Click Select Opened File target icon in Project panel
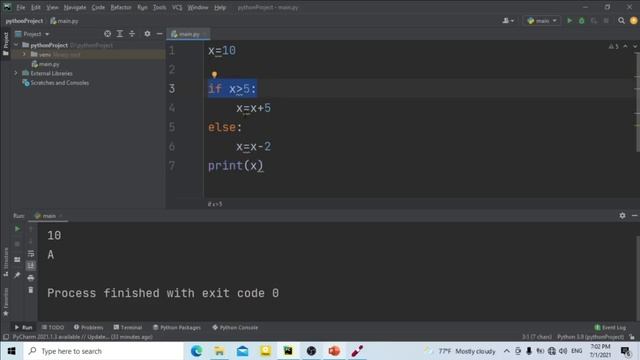Screen dimensions: 640x360 (x=107, y=34)
